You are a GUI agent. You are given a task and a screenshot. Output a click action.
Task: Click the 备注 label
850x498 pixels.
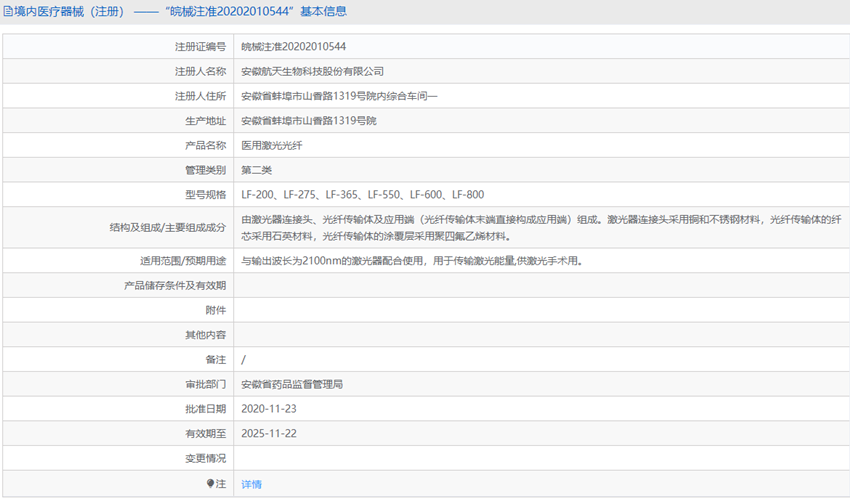pyautogui.click(x=216, y=359)
